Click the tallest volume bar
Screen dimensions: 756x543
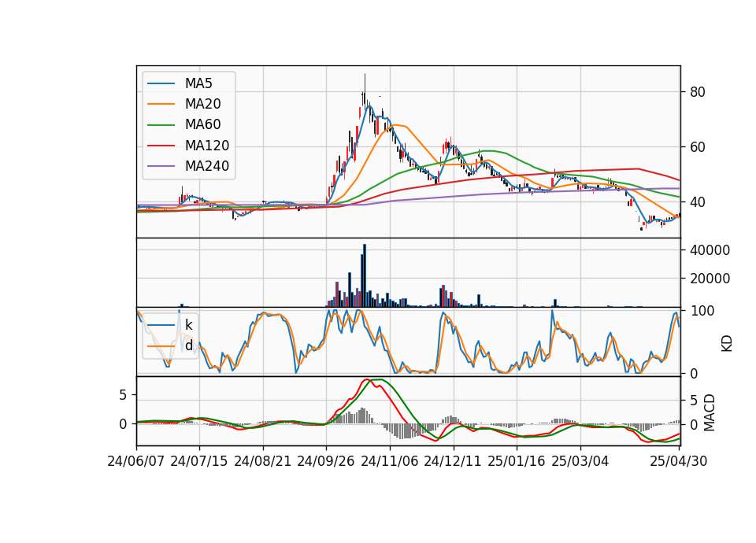point(365,275)
